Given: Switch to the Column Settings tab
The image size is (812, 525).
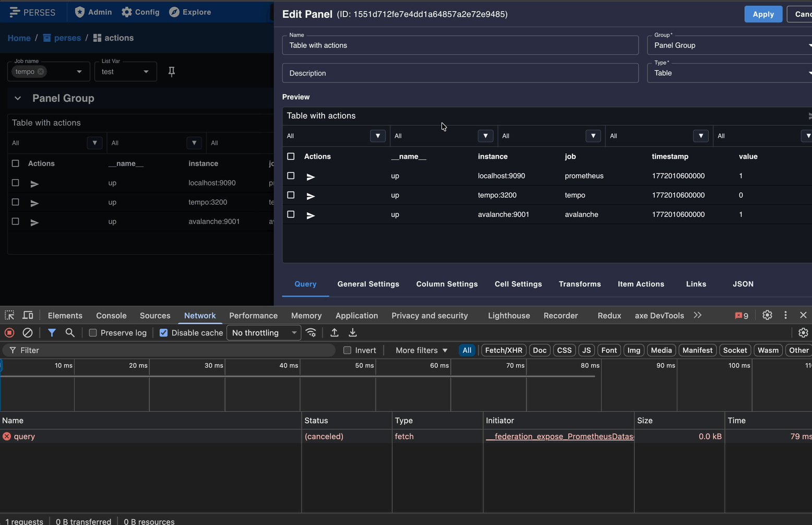Looking at the screenshot, I should pos(447,284).
